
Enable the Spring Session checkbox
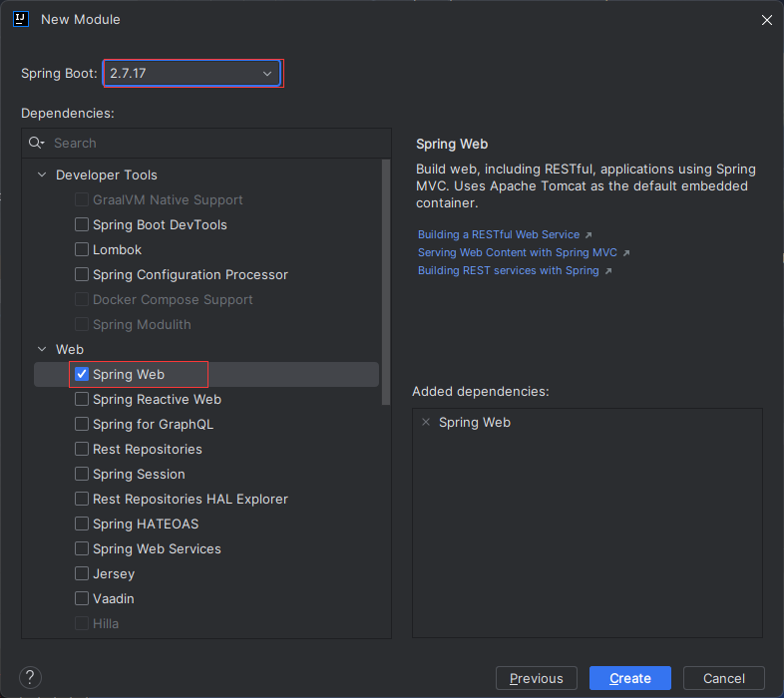[82, 474]
